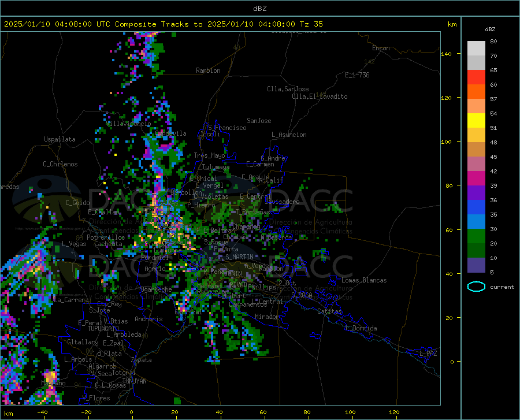Click the "Lomas_Blancas" place label
This screenshot has width=520, height=420.
click(x=364, y=280)
